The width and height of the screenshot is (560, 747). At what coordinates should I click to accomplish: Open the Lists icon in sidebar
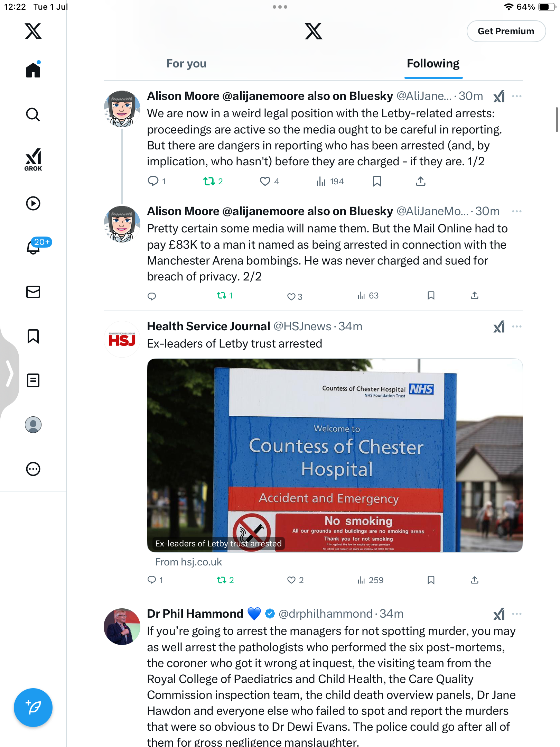[x=33, y=380]
